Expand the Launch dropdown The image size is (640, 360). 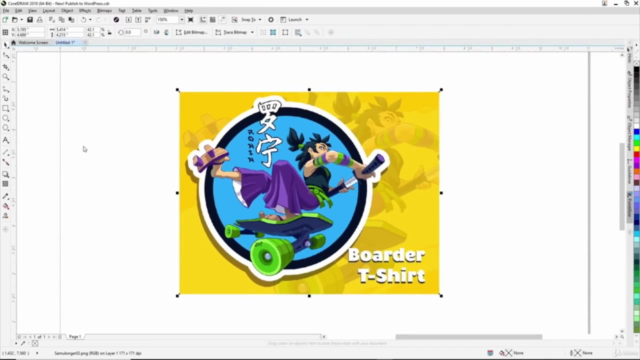pos(307,20)
